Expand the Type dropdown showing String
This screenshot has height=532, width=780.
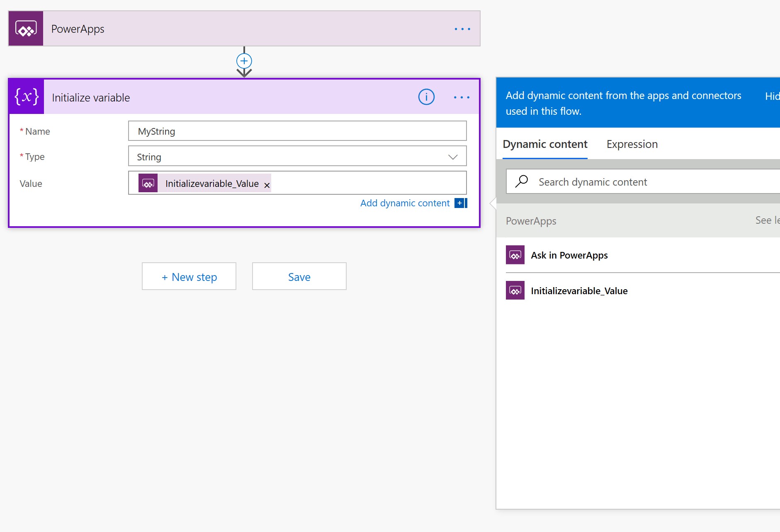pos(297,156)
